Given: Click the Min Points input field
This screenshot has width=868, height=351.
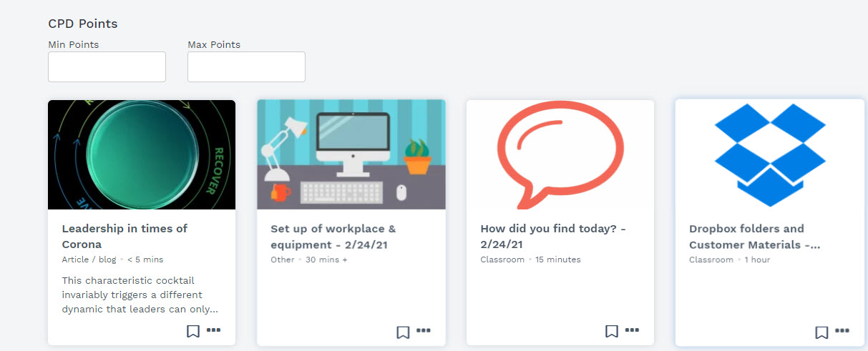Looking at the screenshot, I should coord(107,66).
